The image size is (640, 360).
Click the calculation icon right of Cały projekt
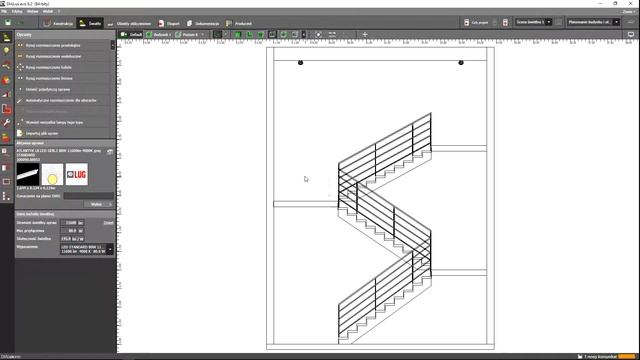505,22
